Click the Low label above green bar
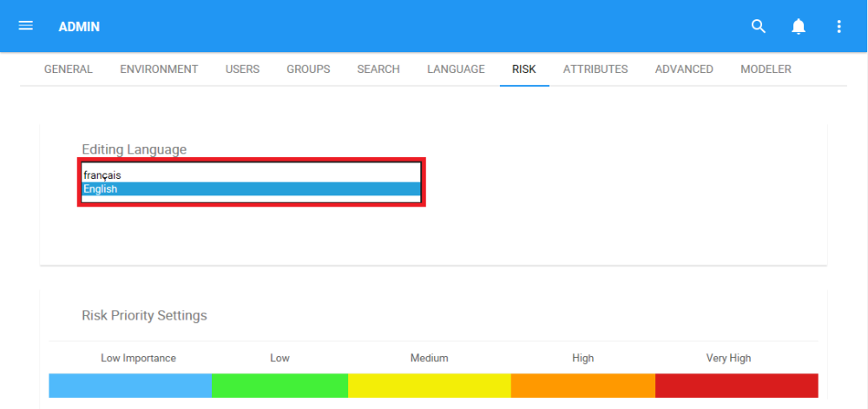This screenshot has width=868, height=409. (x=279, y=358)
